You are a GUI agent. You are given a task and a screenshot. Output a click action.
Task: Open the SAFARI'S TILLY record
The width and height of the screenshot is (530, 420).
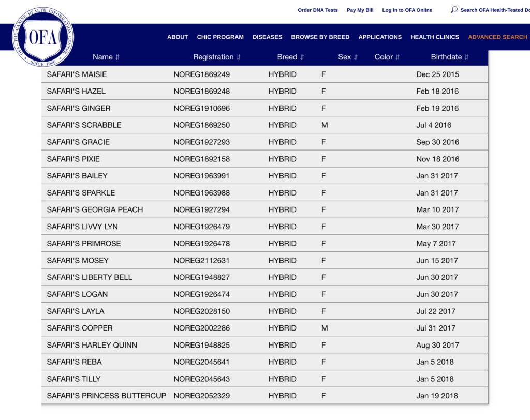pyautogui.click(x=73, y=379)
